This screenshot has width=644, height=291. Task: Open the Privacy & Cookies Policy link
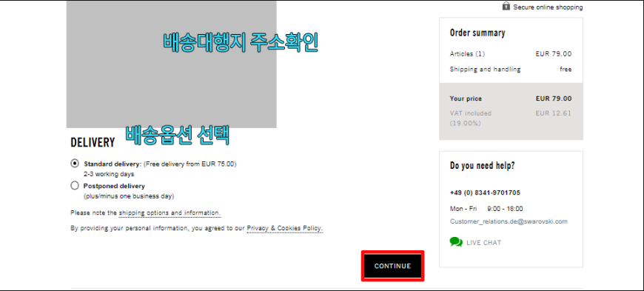point(285,228)
